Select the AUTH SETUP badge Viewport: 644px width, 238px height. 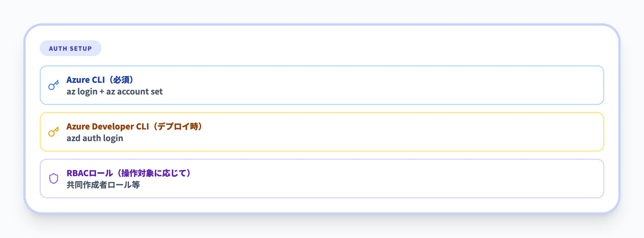pyautogui.click(x=70, y=48)
